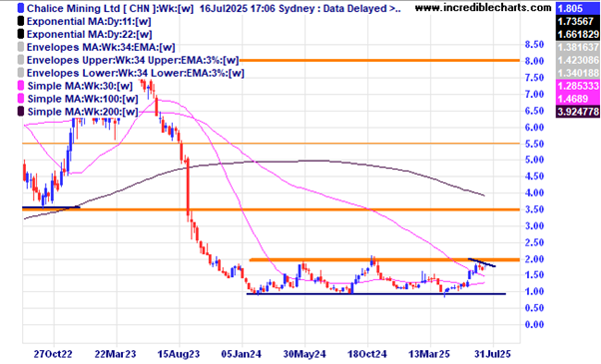Select the Envelopes Lower:Wk:34 legend label
The image size is (601, 364).
click(x=136, y=73)
